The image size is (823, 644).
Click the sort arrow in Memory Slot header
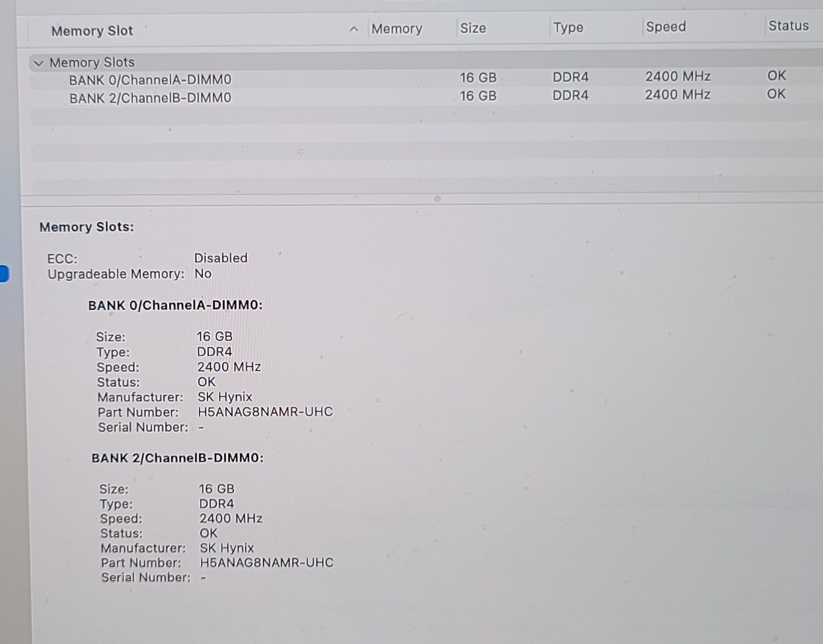coord(354,29)
